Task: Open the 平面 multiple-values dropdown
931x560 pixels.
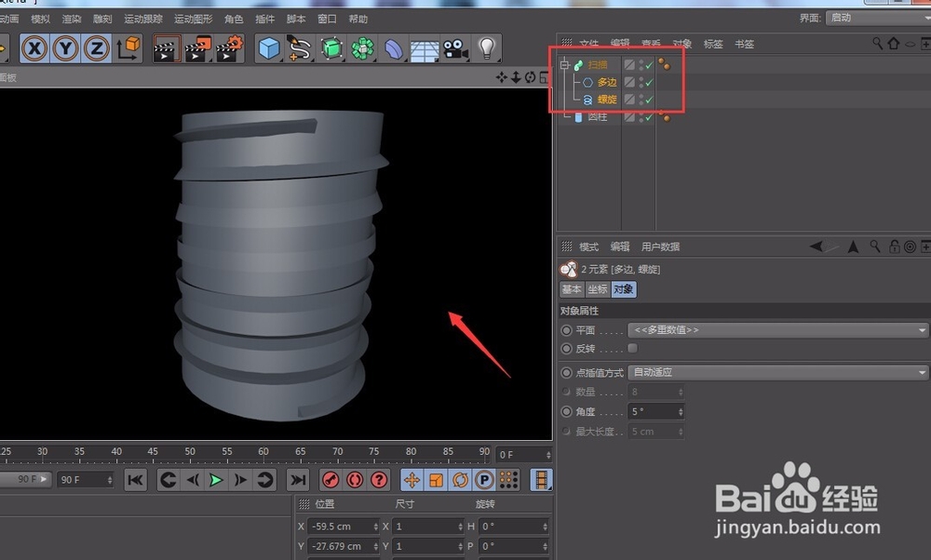Action: [777, 330]
